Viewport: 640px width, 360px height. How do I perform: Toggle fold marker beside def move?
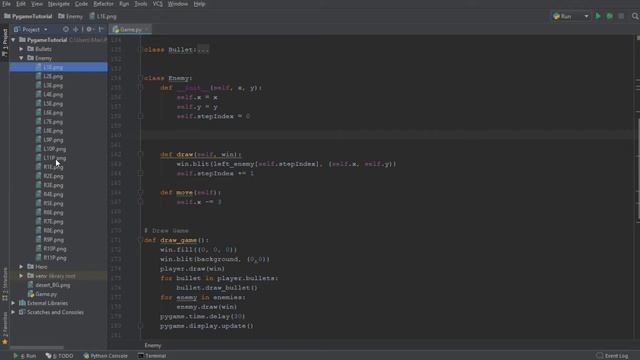[x=140, y=193]
